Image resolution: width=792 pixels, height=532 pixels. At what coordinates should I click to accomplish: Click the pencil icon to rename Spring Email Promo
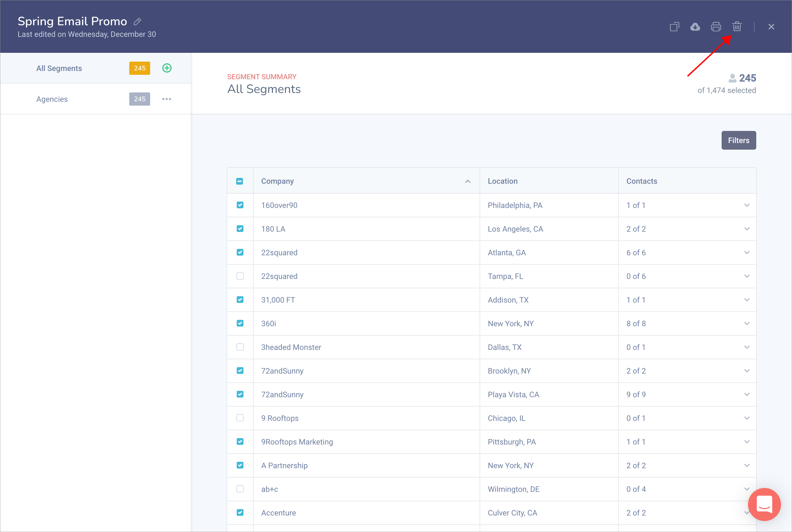point(137,22)
